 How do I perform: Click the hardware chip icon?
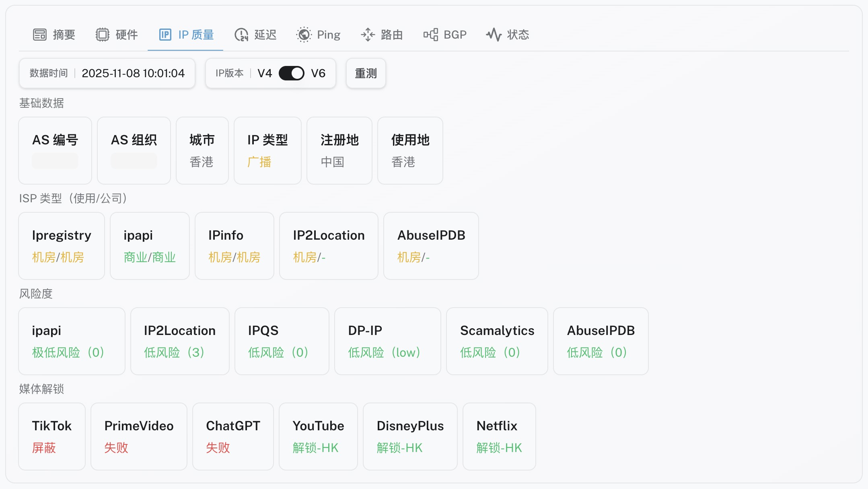pyautogui.click(x=102, y=35)
